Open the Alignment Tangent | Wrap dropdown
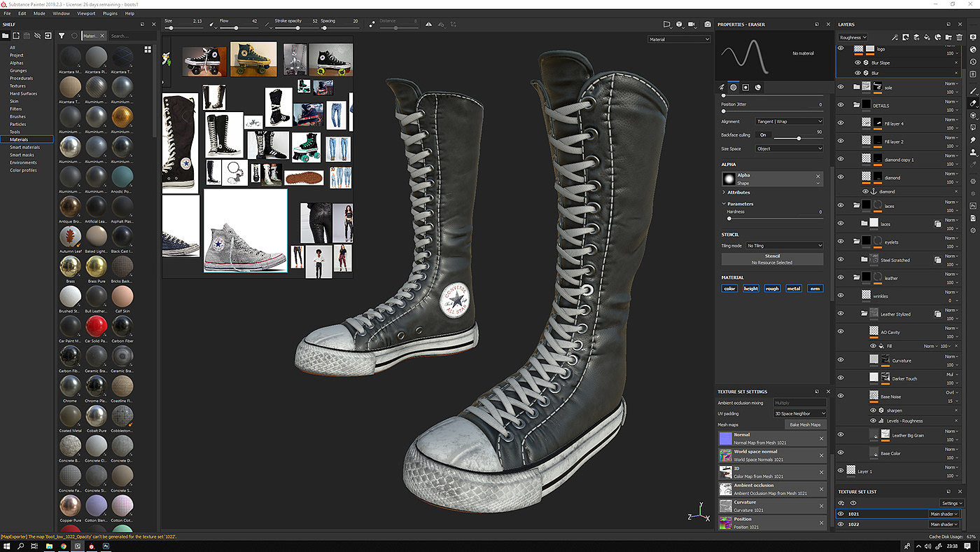 (x=789, y=122)
